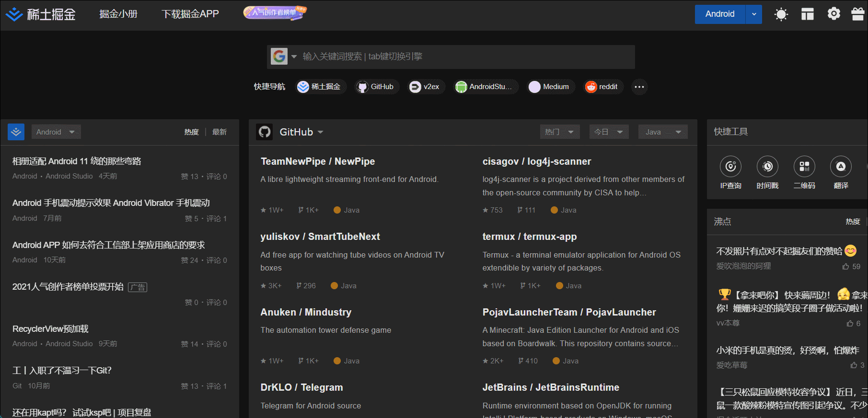Open the AndroidStudio quick navigation shortcut
Image resolution: width=868 pixels, height=418 pixels.
pyautogui.click(x=486, y=87)
